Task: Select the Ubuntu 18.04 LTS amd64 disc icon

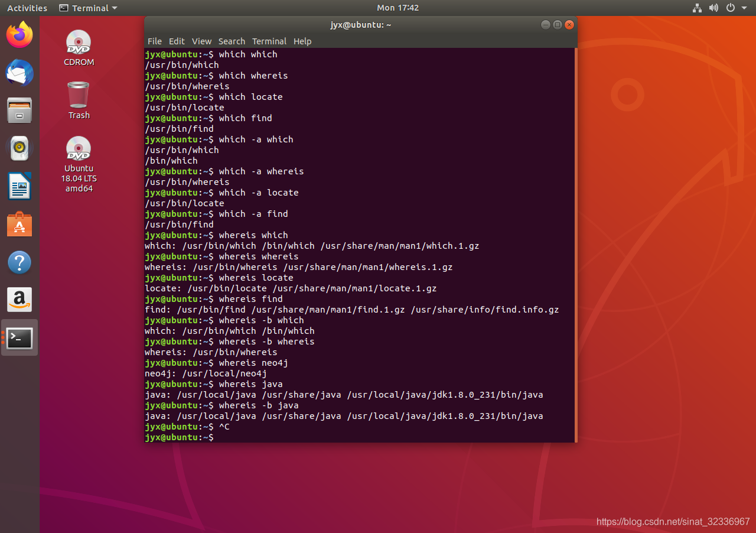Action: click(x=79, y=164)
